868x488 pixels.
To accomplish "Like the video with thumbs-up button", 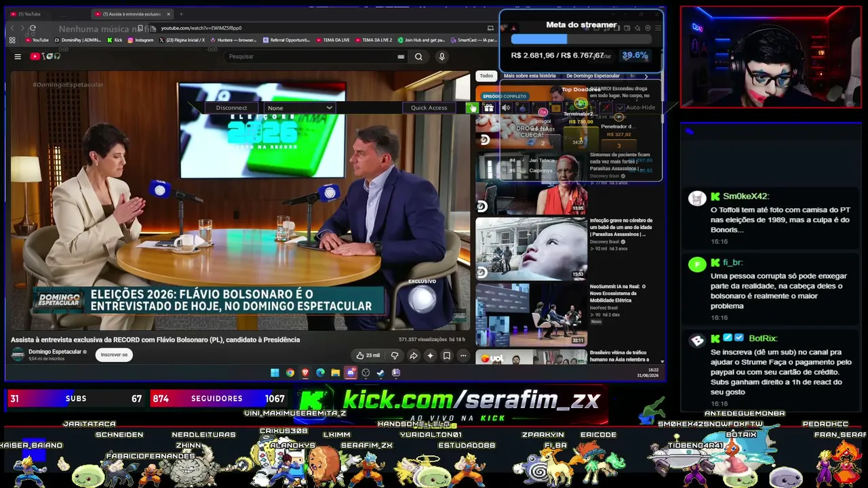I will [x=369, y=355].
